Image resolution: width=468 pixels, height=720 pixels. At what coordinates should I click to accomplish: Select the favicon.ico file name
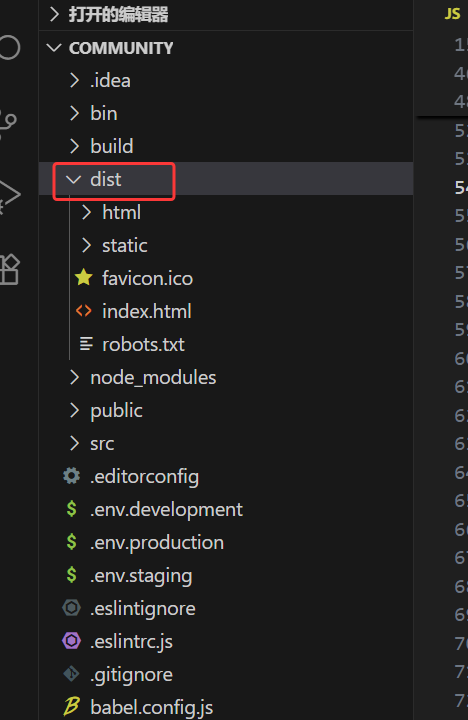[x=147, y=278]
